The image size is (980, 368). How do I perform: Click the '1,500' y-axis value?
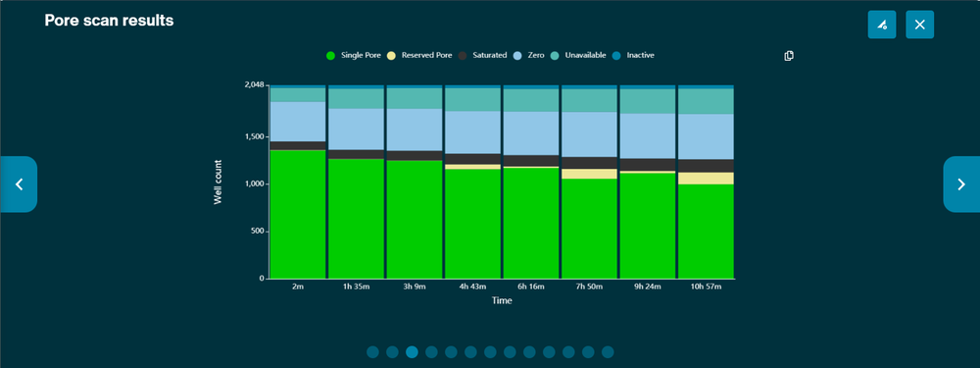click(255, 137)
